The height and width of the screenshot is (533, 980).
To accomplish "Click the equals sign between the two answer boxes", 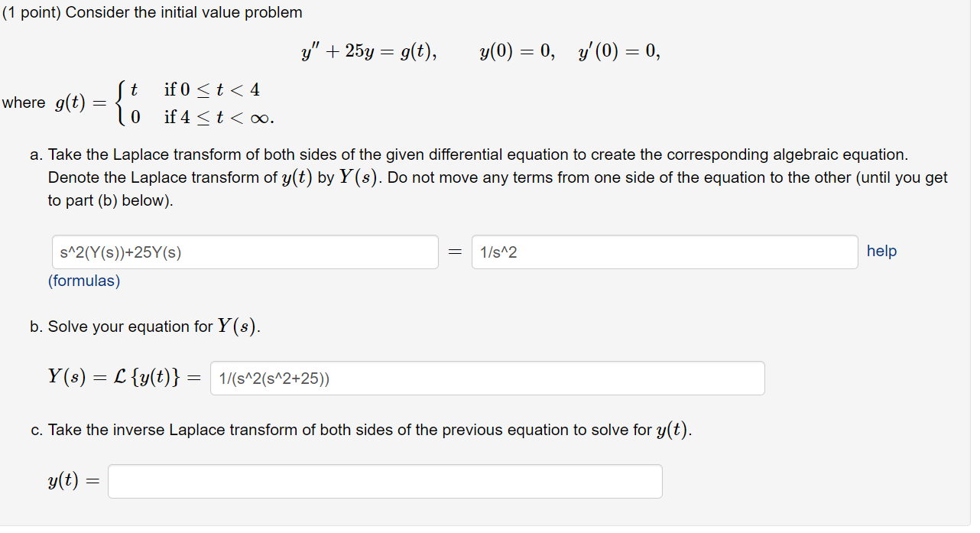I will 455,251.
